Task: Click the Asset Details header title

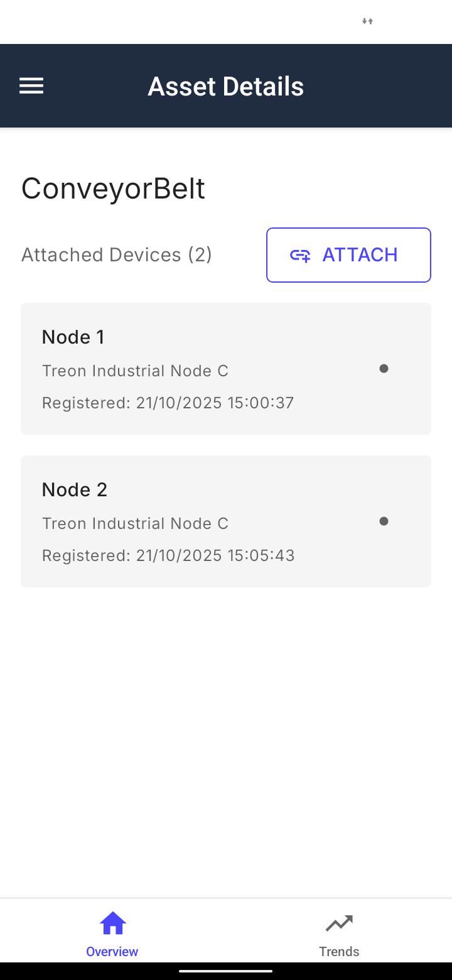Action: click(x=225, y=86)
